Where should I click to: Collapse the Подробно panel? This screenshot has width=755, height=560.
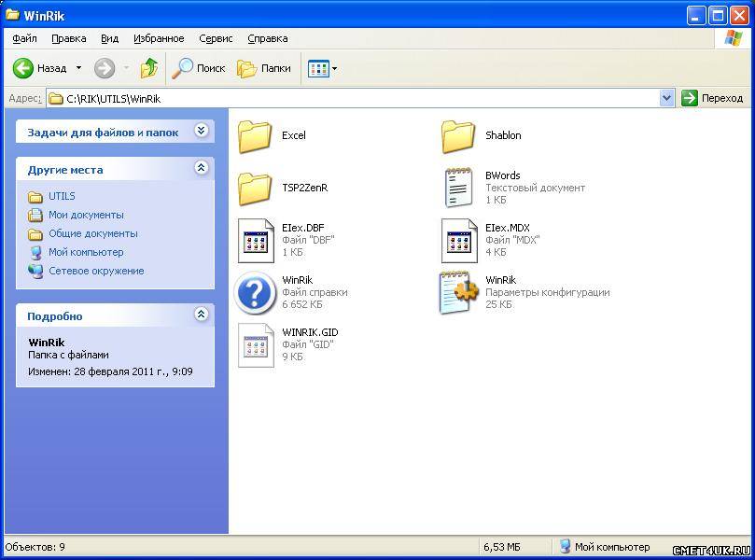[202, 314]
